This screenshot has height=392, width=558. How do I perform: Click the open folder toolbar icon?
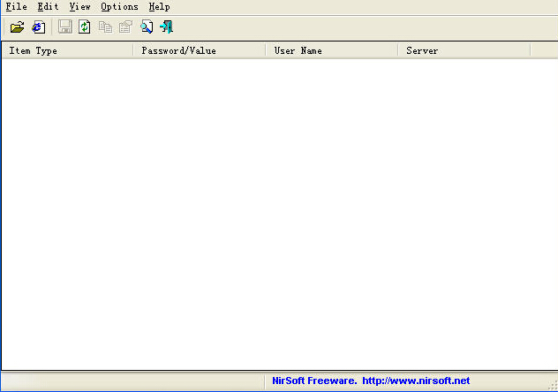tap(17, 27)
